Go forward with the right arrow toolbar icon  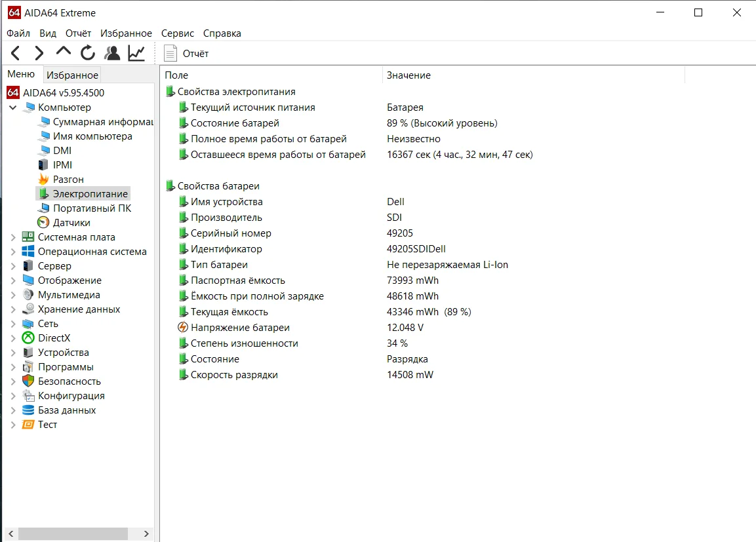(39, 53)
